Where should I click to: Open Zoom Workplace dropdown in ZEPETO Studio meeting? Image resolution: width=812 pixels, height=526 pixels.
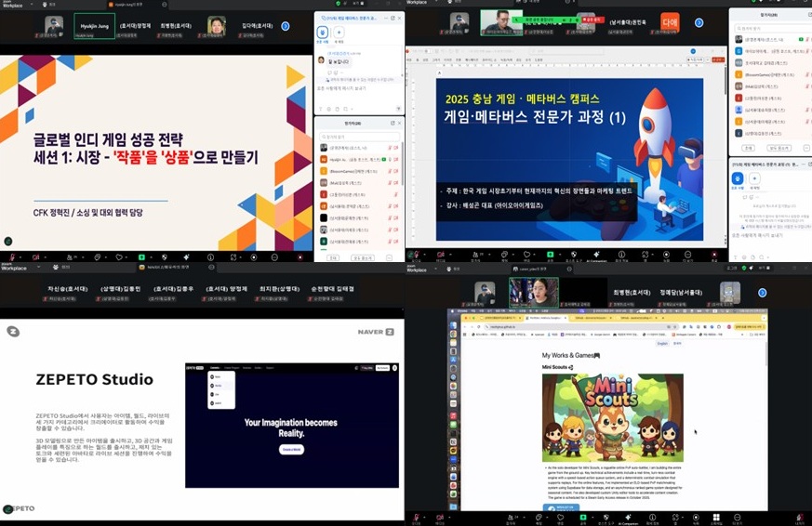(x=38, y=268)
